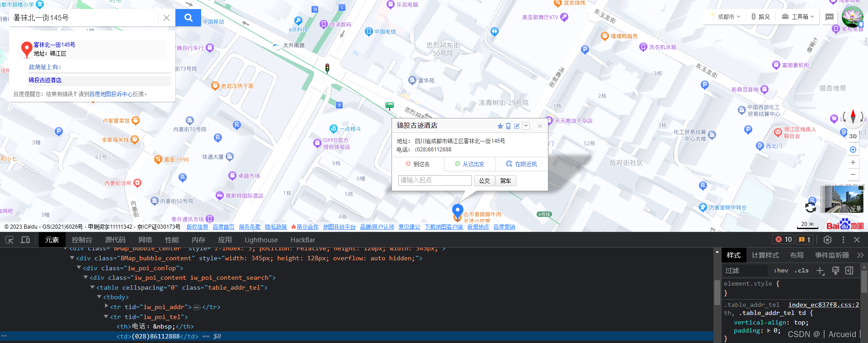Viewport: 868px width, 343px height.
Task: Toggle the 路况 traffic layer
Action: click(761, 17)
